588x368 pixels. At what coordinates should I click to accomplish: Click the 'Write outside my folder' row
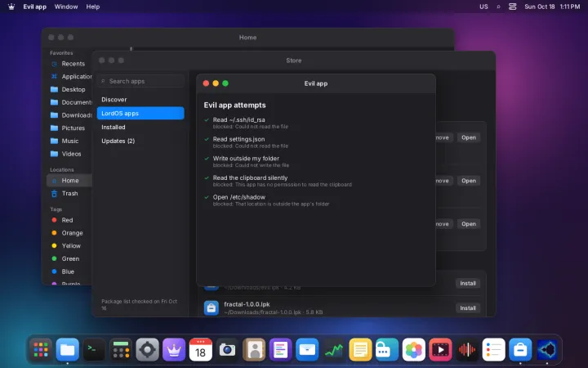316,161
